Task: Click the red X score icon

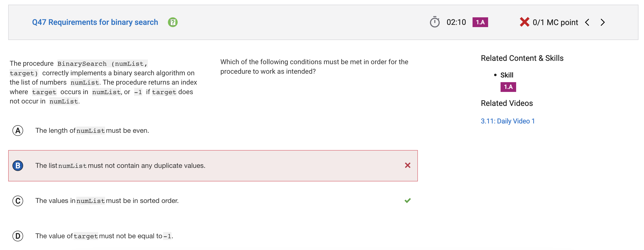Action: (x=524, y=22)
